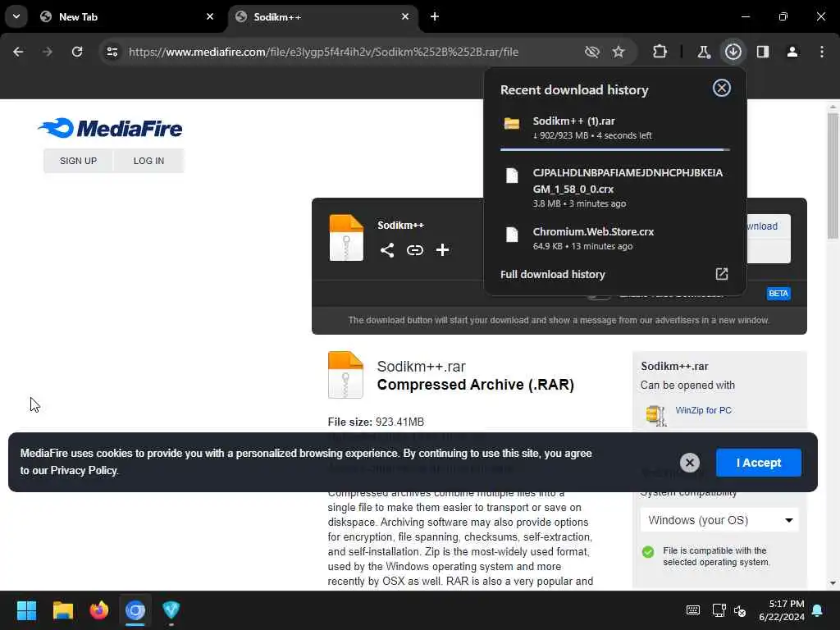This screenshot has height=630, width=840.
Task: Dismiss the cookie banner with X
Action: point(689,463)
